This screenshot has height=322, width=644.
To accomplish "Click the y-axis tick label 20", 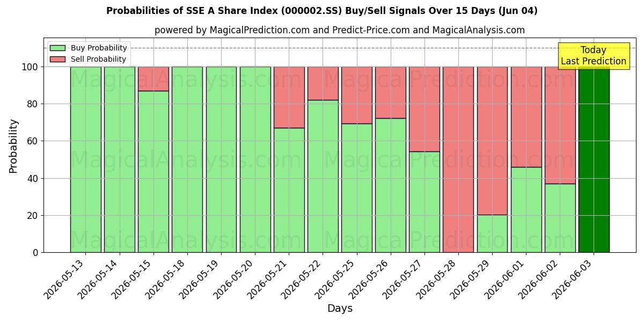I will pyautogui.click(x=33, y=215).
